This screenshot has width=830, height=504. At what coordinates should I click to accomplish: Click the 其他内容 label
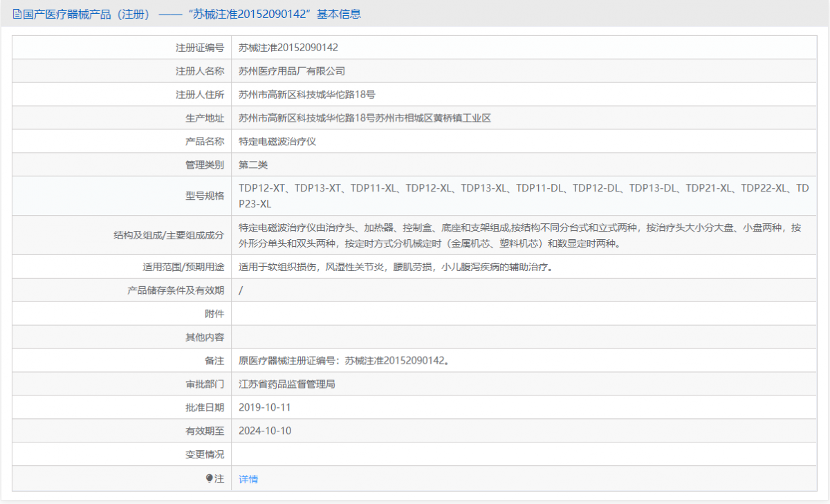pos(205,337)
